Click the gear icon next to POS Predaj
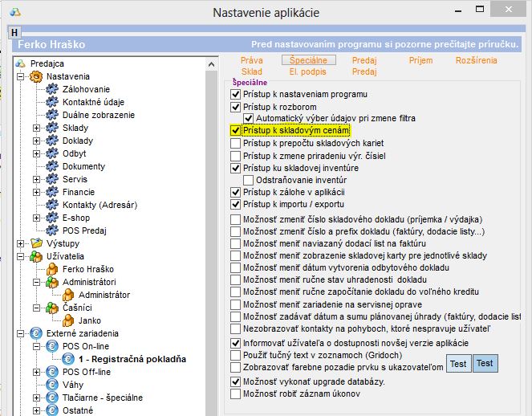The image size is (532, 416). [53, 230]
